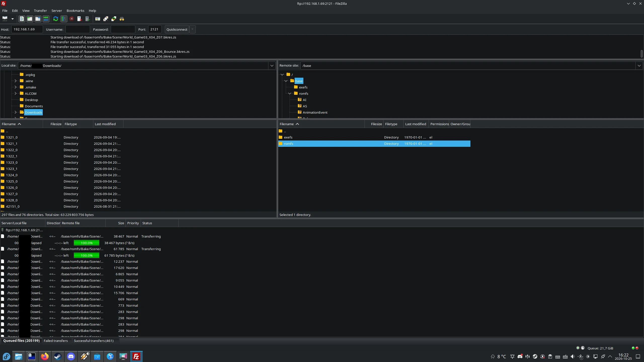
Task: Switch to the Failed transfers tab
Action: pos(56,341)
